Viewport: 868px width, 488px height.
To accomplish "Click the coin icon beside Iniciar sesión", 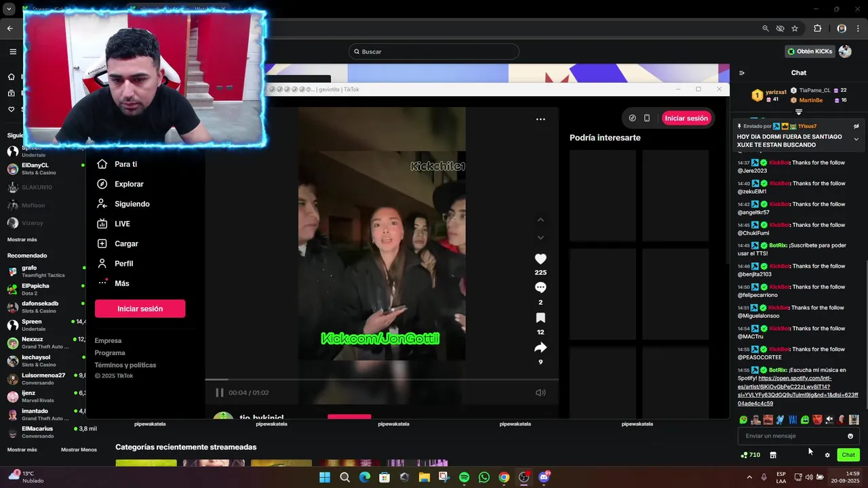I will (x=632, y=118).
